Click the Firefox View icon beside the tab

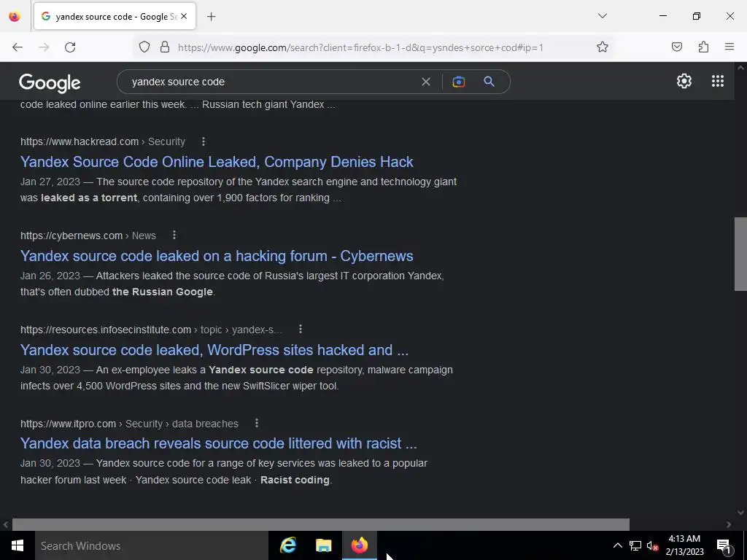click(x=15, y=17)
